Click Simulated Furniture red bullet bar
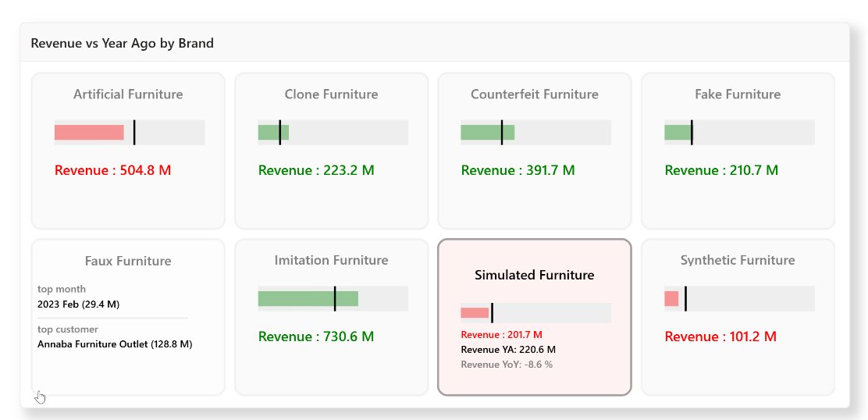The image size is (868, 420). pyautogui.click(x=475, y=312)
